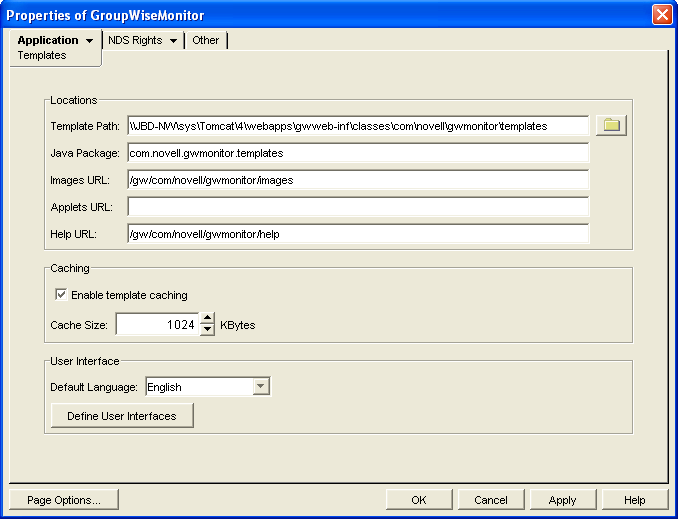Click the User Interface group heading

click(85, 361)
